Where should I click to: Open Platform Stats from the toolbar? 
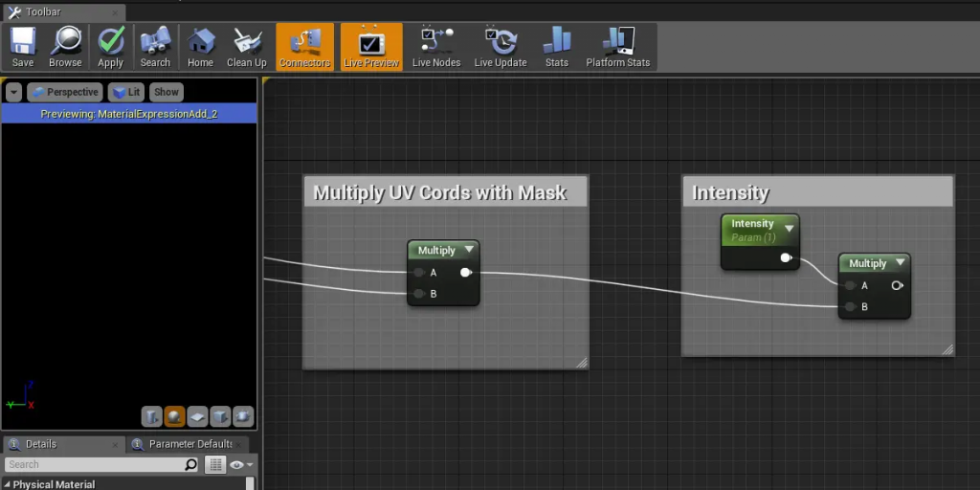point(617,47)
